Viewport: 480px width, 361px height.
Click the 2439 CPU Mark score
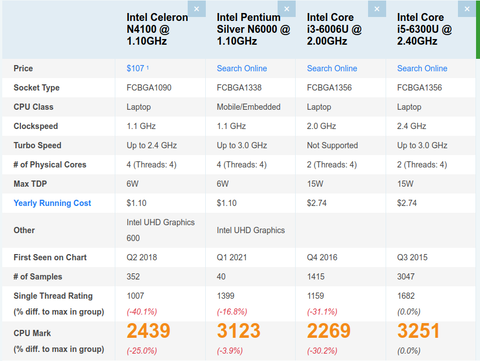tap(148, 331)
